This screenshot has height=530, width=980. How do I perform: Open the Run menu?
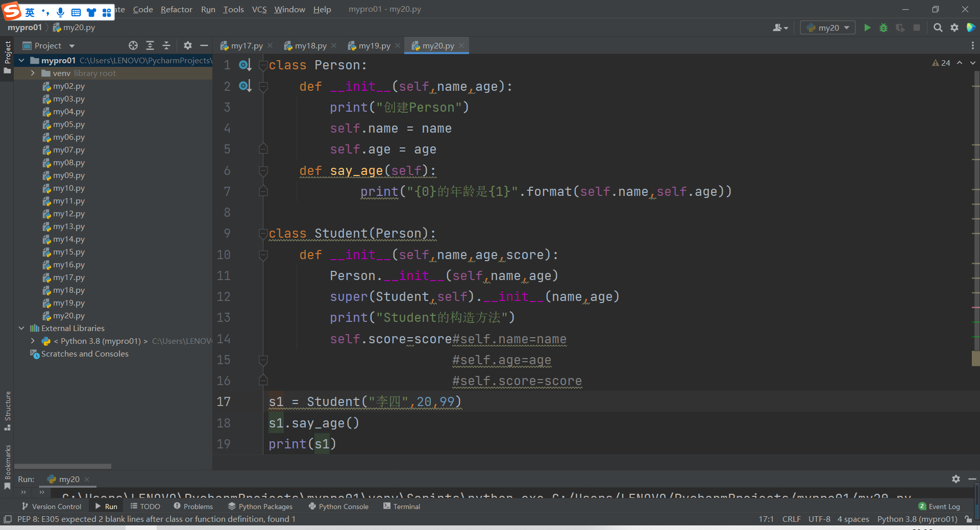208,9
